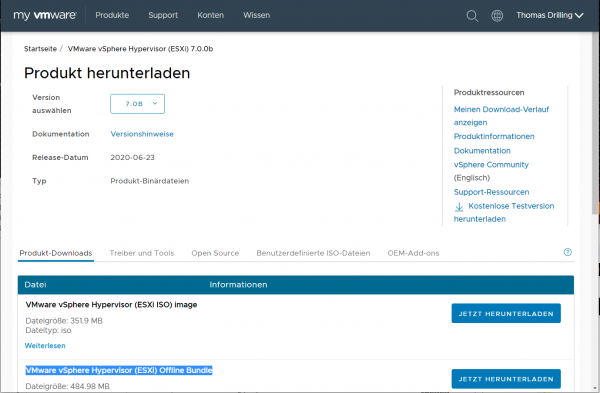The height and width of the screenshot is (393, 600).
Task: Click the Kostenlose Testversion herunterladen link
Action: 504,212
